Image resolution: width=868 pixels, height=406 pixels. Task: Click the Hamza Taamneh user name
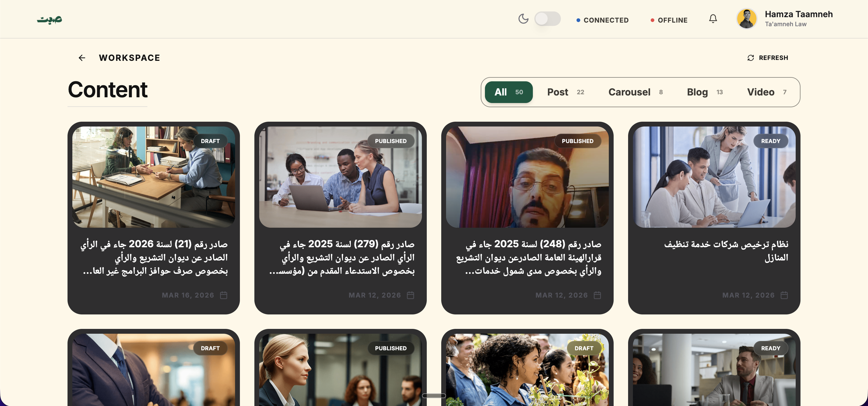[x=799, y=14]
